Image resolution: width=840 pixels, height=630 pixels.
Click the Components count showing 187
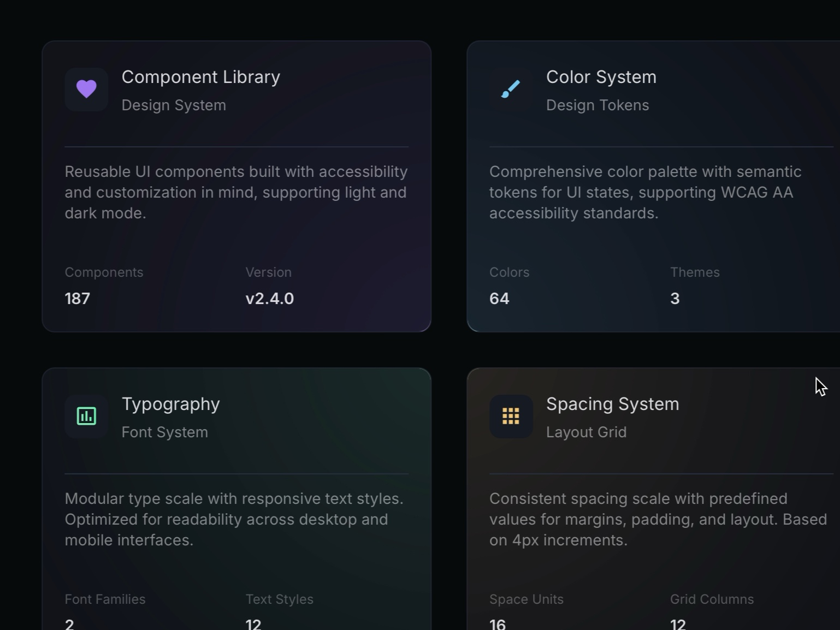(77, 298)
